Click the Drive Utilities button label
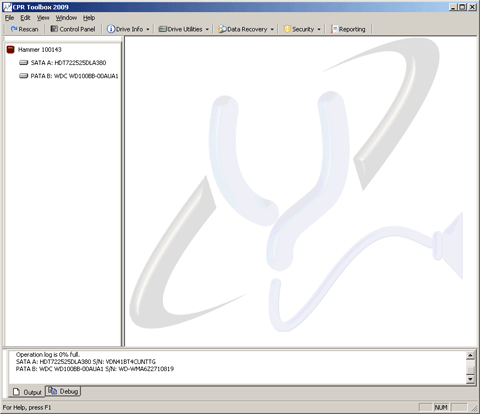The height and width of the screenshot is (414, 480). tap(185, 29)
